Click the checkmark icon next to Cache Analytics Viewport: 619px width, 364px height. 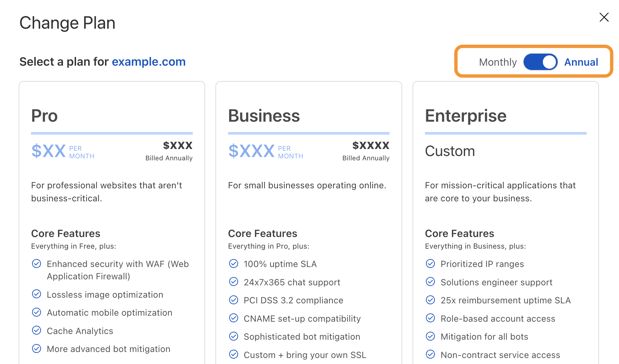(36, 330)
